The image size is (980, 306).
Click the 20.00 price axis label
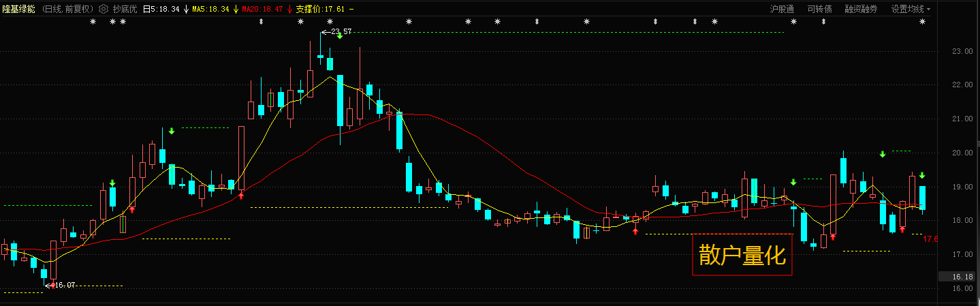click(x=962, y=153)
